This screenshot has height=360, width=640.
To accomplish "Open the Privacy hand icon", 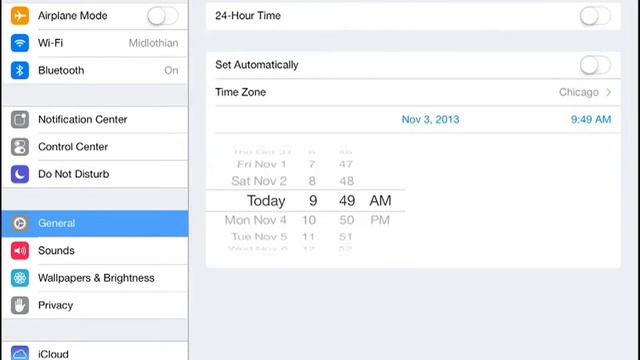I will click(x=20, y=305).
